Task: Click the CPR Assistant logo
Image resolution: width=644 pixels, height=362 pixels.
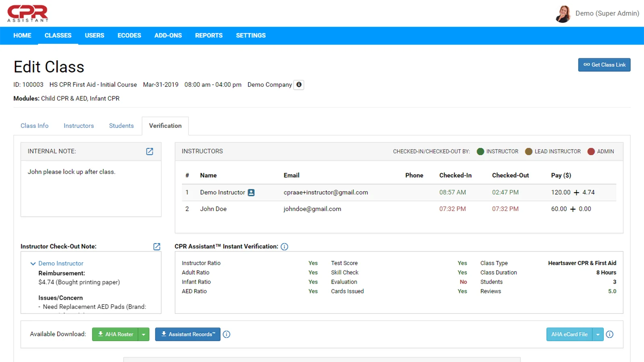Action: [x=28, y=13]
